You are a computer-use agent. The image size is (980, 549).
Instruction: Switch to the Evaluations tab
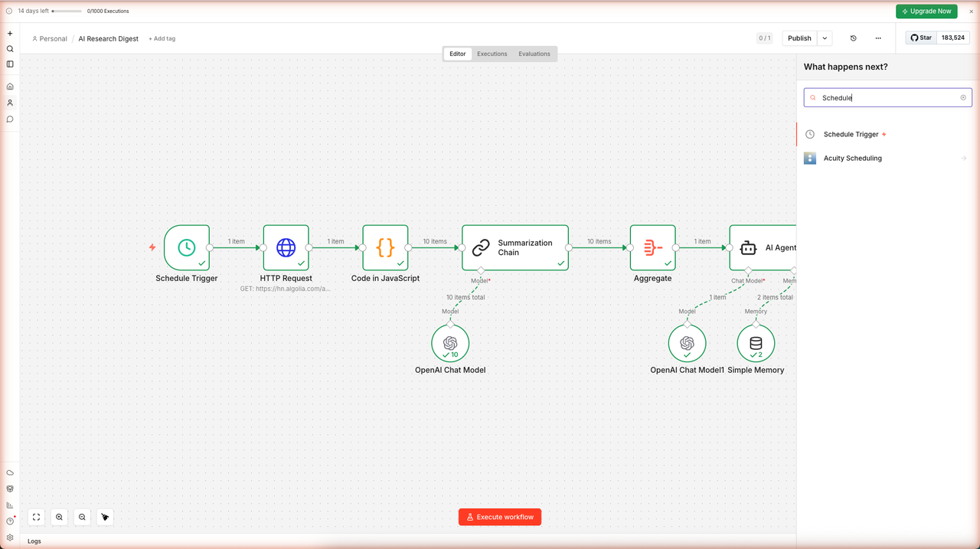tap(534, 54)
